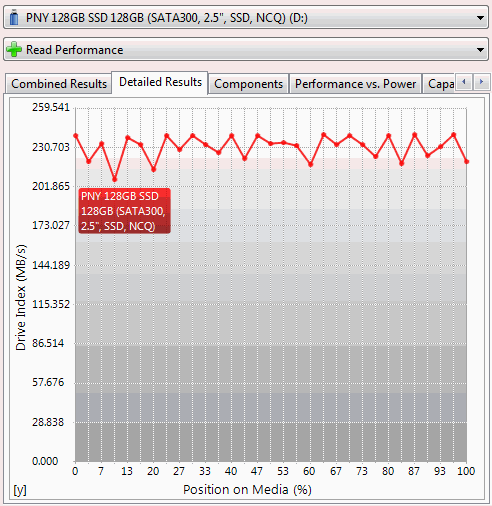
Task: Click the 201.865 y-axis value
Action: (51, 186)
